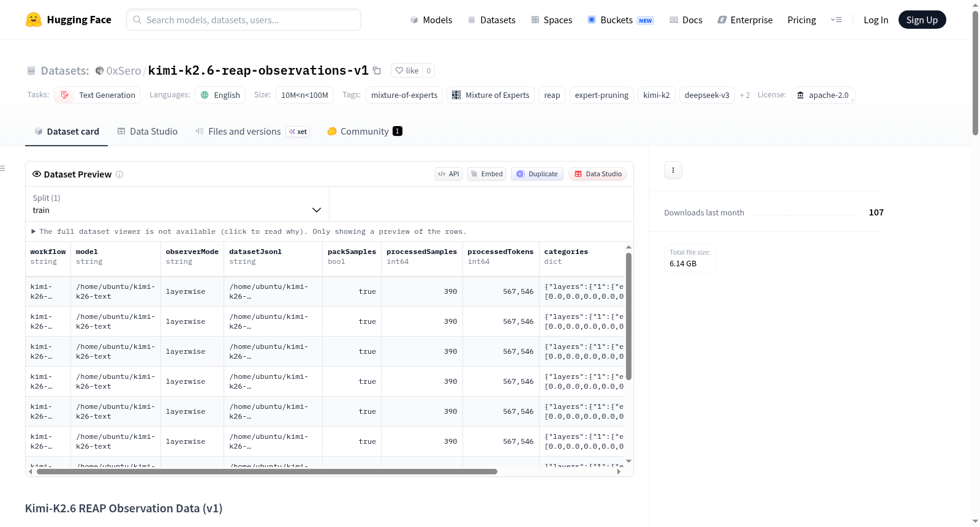Open the Community tab

(x=364, y=132)
